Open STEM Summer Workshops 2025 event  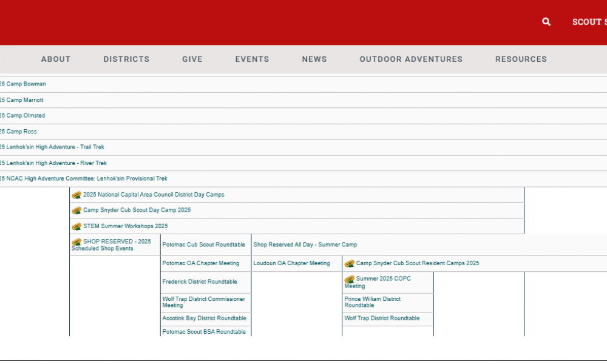[126, 226]
